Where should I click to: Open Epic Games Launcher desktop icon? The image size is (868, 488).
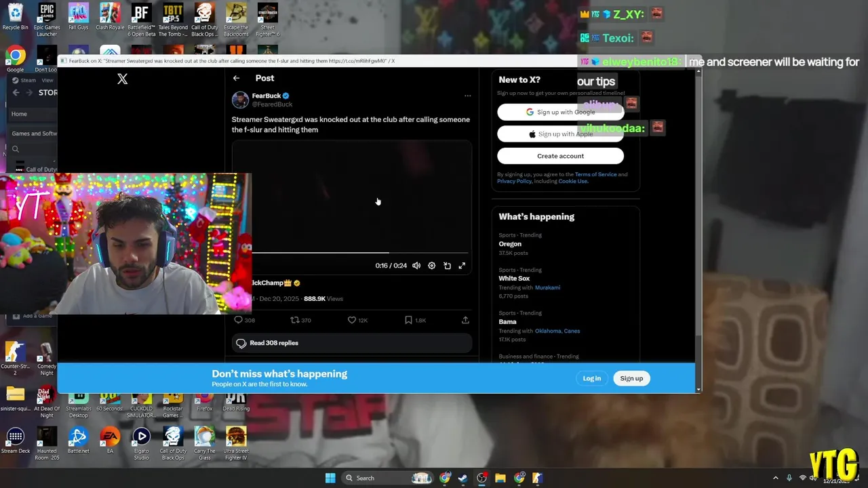[47, 20]
